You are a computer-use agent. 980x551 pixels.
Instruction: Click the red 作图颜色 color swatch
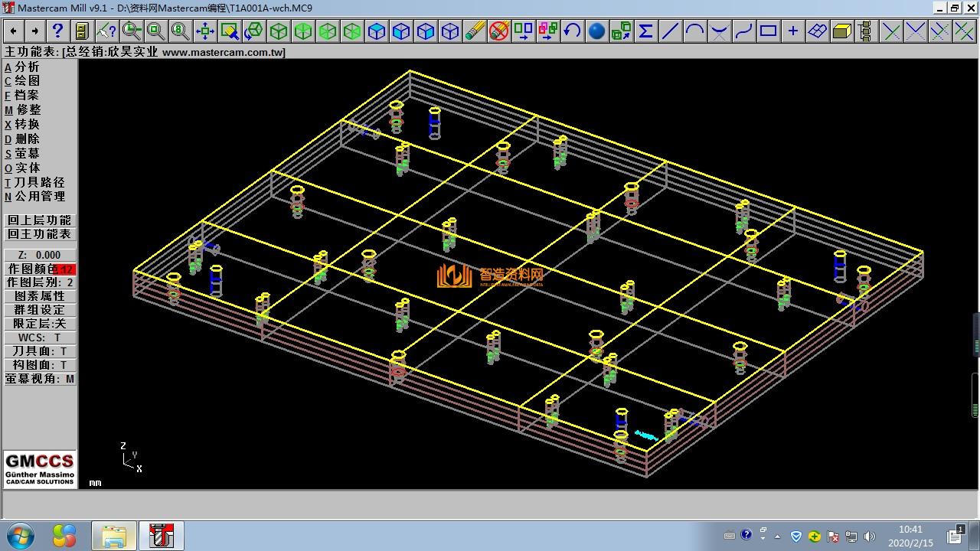[x=65, y=269]
